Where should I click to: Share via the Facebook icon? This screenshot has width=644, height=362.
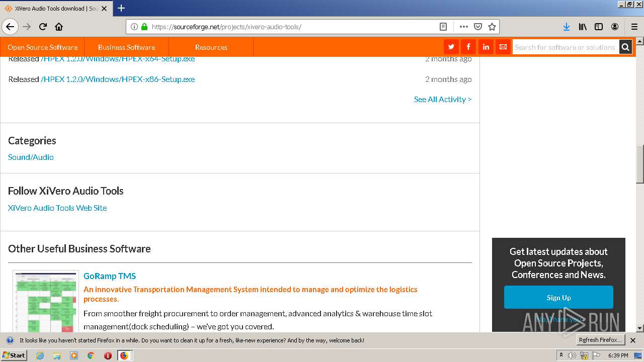click(x=468, y=47)
